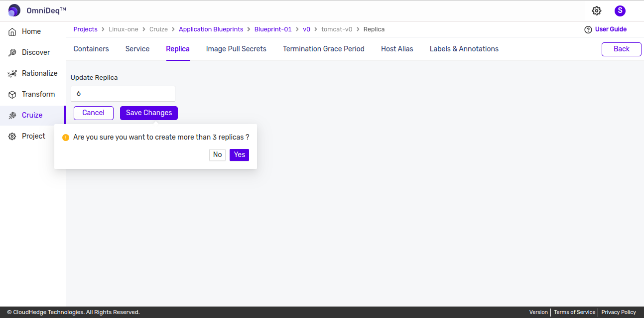Focus the Update Replica input field
Screen dimensions: 644x318
(x=123, y=94)
